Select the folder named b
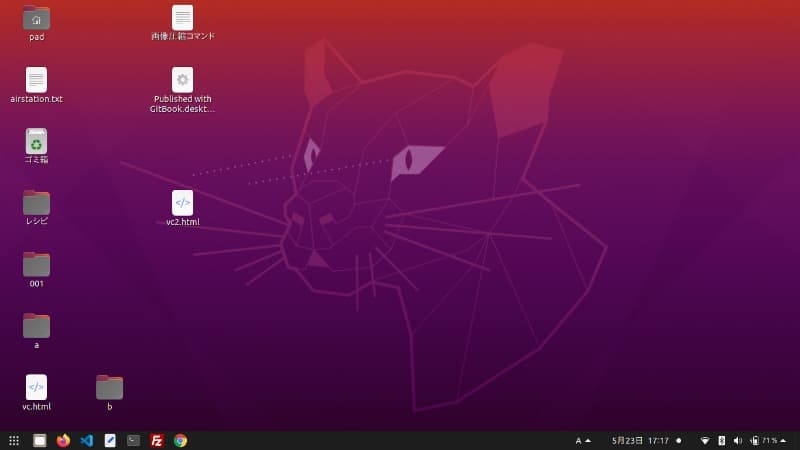Image resolution: width=800 pixels, height=450 pixels. pyautogui.click(x=109, y=392)
